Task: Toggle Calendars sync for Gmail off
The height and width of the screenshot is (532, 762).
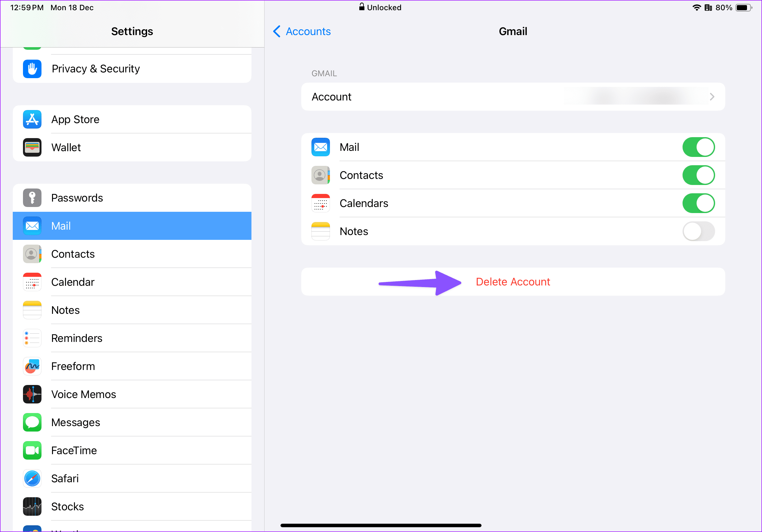Action: (698, 203)
